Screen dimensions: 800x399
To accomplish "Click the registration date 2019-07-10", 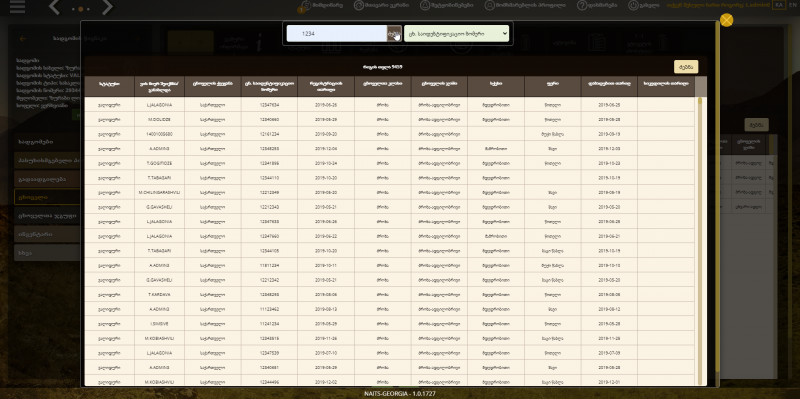I will pos(326,353).
